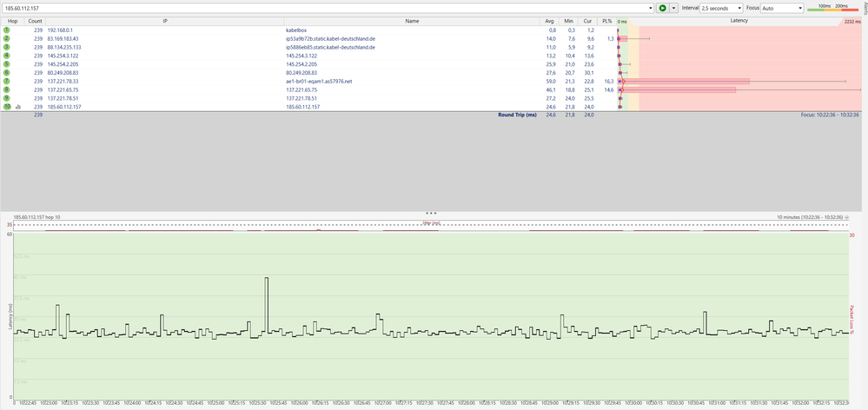The height and width of the screenshot is (410, 868).
Task: Click the hop 4 green circle icon
Action: (7, 56)
